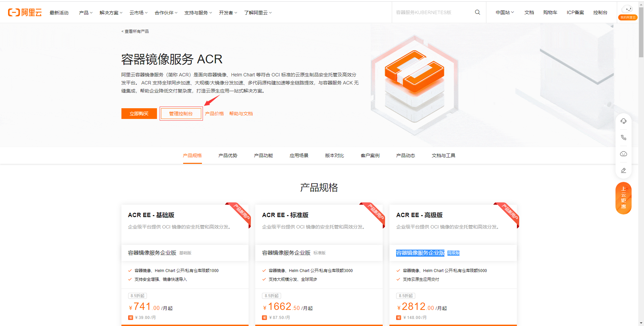The height and width of the screenshot is (326, 644).
Task: Click the pencil feedback icon
Action: click(624, 170)
